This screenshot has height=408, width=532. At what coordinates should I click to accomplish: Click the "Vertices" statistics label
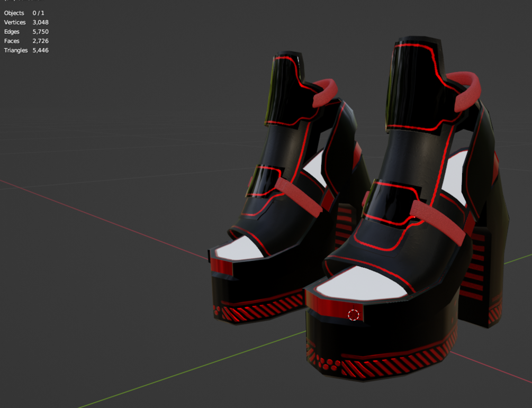pyautogui.click(x=15, y=22)
